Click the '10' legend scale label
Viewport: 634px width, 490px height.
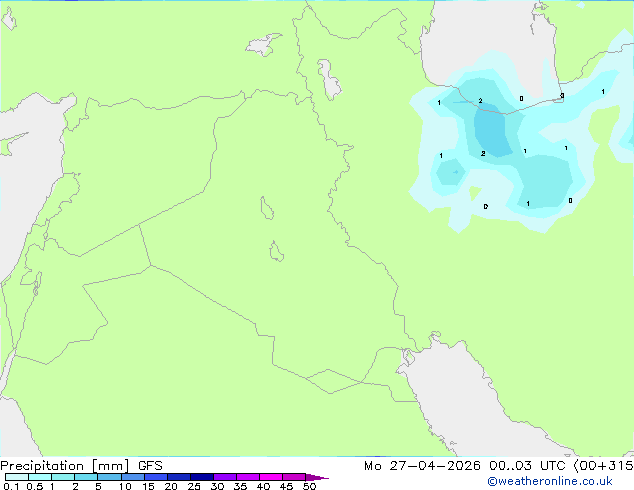pos(125,486)
